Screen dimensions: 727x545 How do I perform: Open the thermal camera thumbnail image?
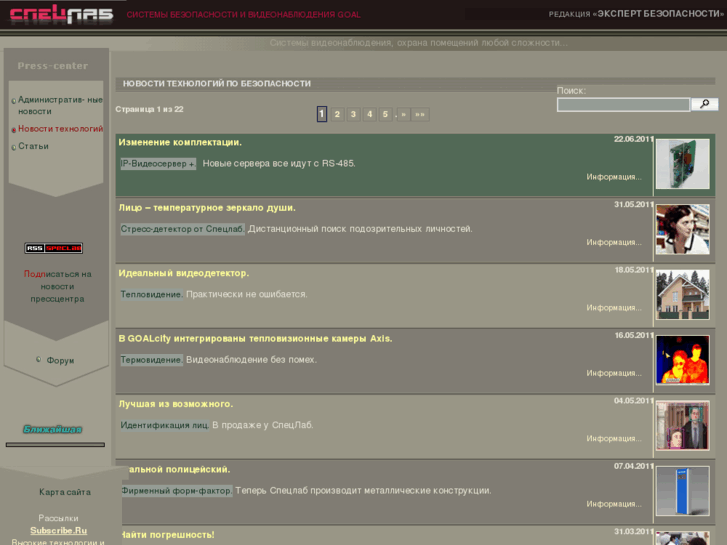(682, 360)
